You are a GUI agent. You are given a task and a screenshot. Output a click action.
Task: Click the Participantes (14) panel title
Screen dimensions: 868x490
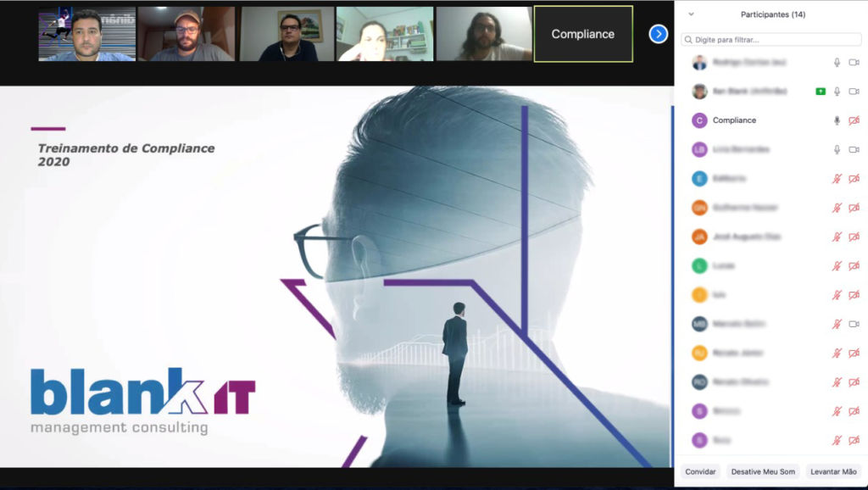point(772,14)
